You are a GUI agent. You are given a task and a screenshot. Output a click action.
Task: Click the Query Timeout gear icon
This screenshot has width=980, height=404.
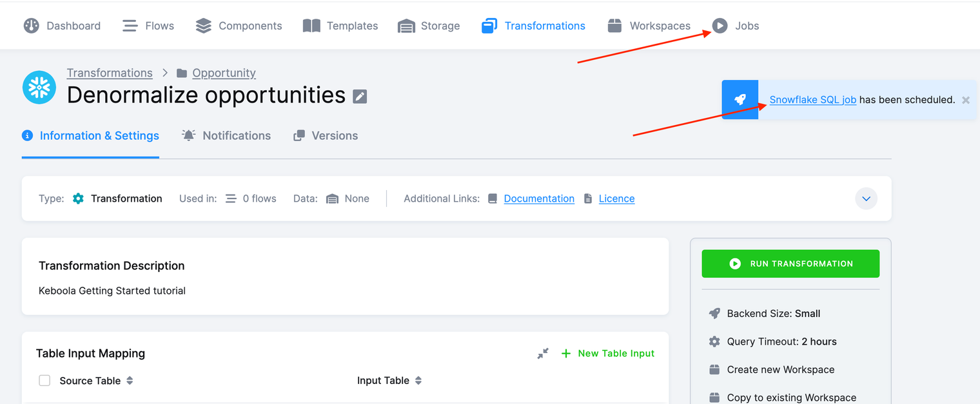(x=714, y=341)
